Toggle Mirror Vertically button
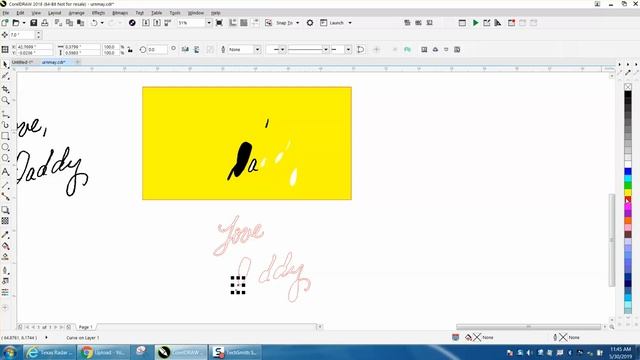Screen dimensions: 640x360 coord(196,49)
